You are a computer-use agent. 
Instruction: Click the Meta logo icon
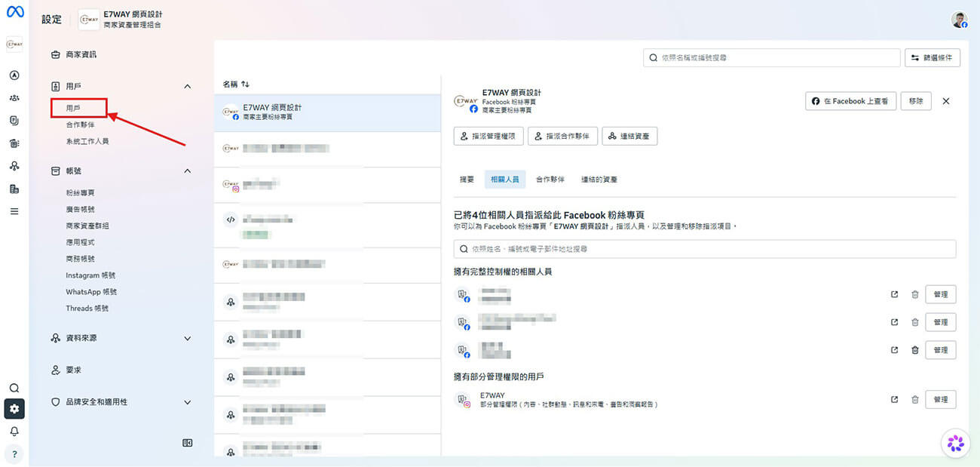tap(14, 13)
